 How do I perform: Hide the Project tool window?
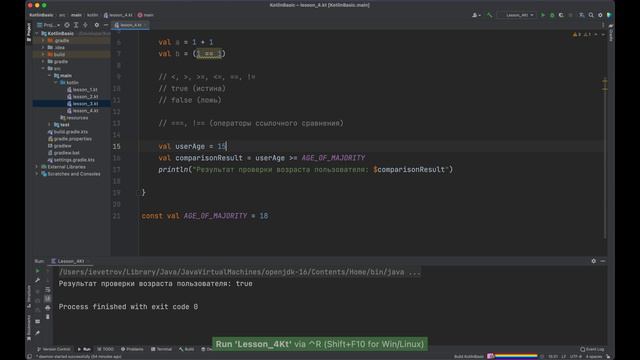click(106, 25)
